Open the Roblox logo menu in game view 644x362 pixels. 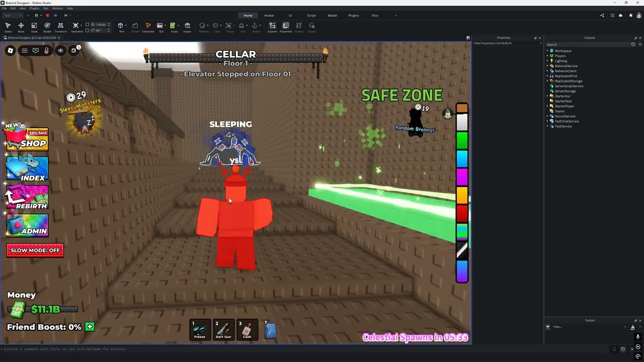(x=10, y=50)
